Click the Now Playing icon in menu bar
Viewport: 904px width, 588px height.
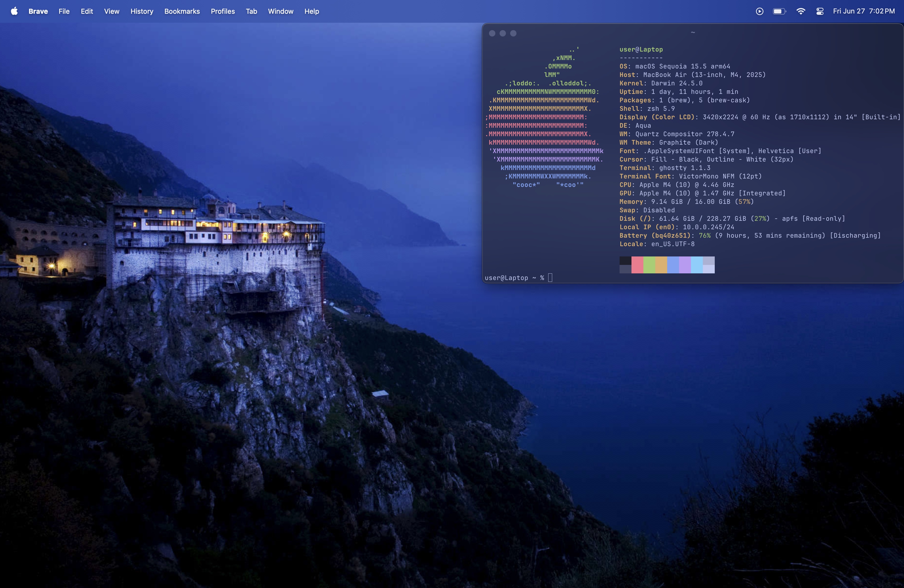click(x=759, y=11)
